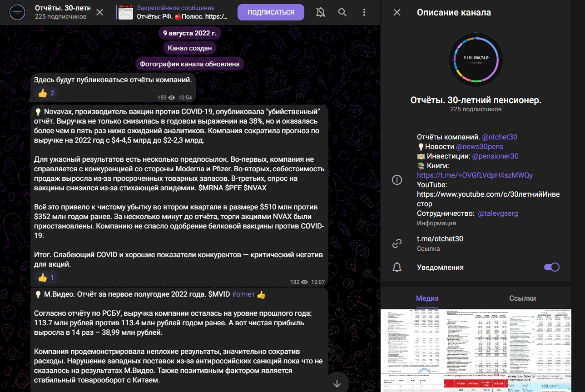Open the @news30pens mention link

point(480,147)
